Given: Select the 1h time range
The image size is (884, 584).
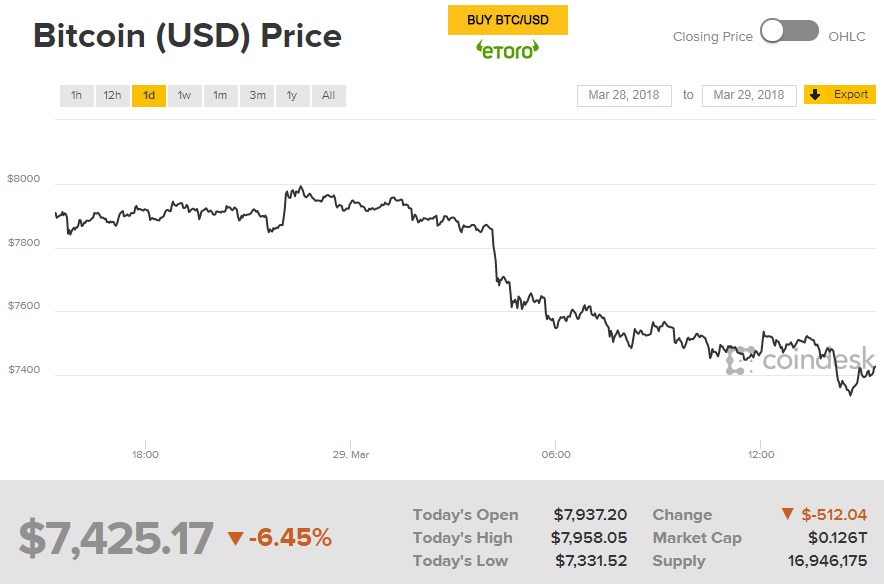Looking at the screenshot, I should pos(76,95).
